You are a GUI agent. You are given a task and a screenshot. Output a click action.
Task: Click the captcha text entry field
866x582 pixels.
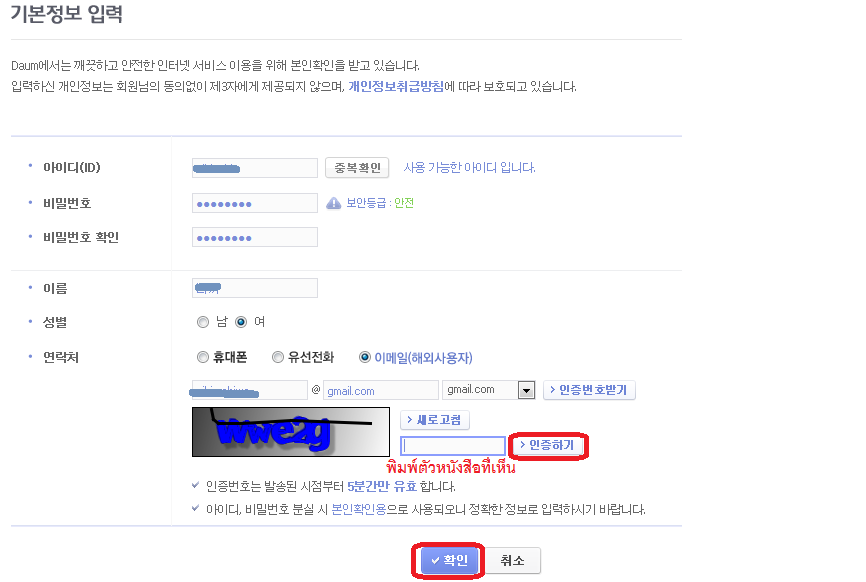[453, 446]
